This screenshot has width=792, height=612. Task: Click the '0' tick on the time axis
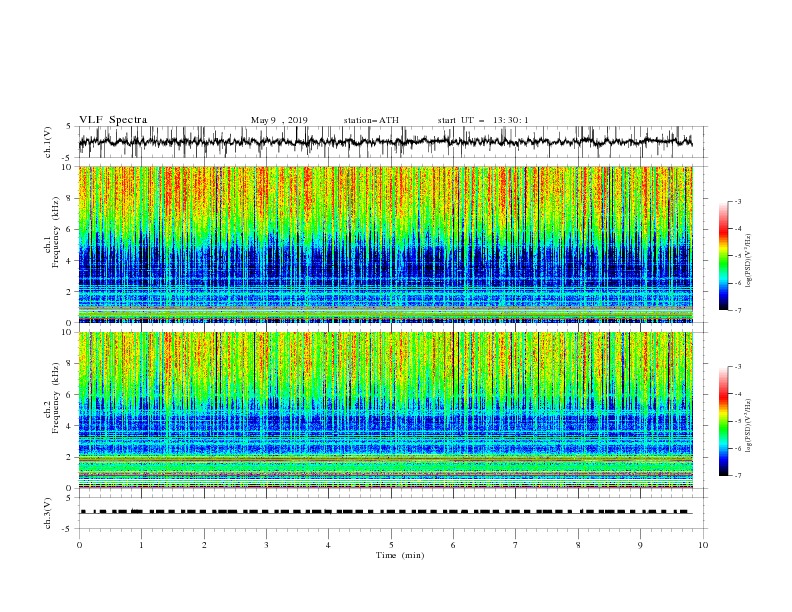pyautogui.click(x=79, y=545)
